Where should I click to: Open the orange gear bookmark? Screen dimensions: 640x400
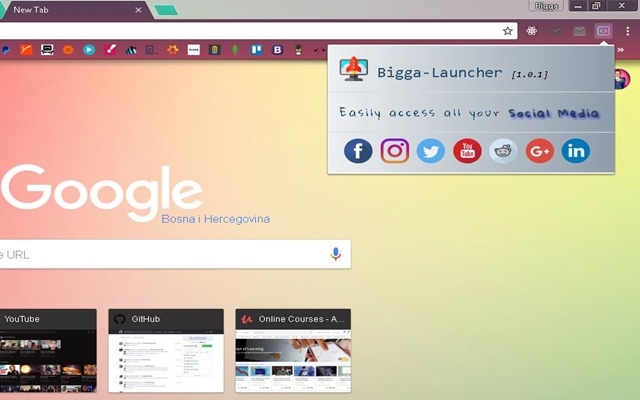click(68, 50)
